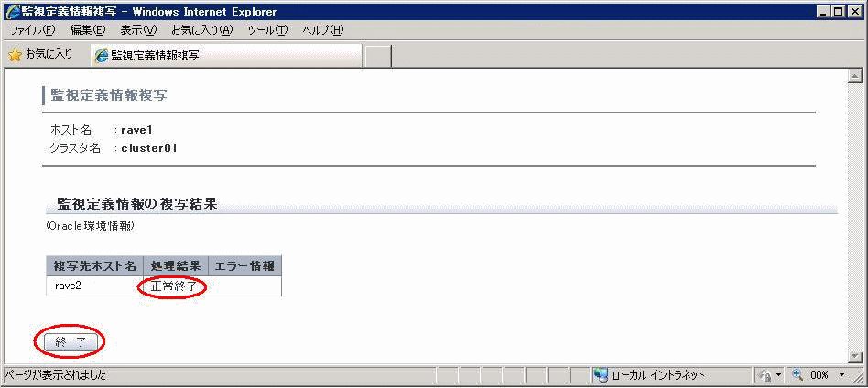Click the お気に入り star icon
868x388 pixels.
(x=15, y=55)
